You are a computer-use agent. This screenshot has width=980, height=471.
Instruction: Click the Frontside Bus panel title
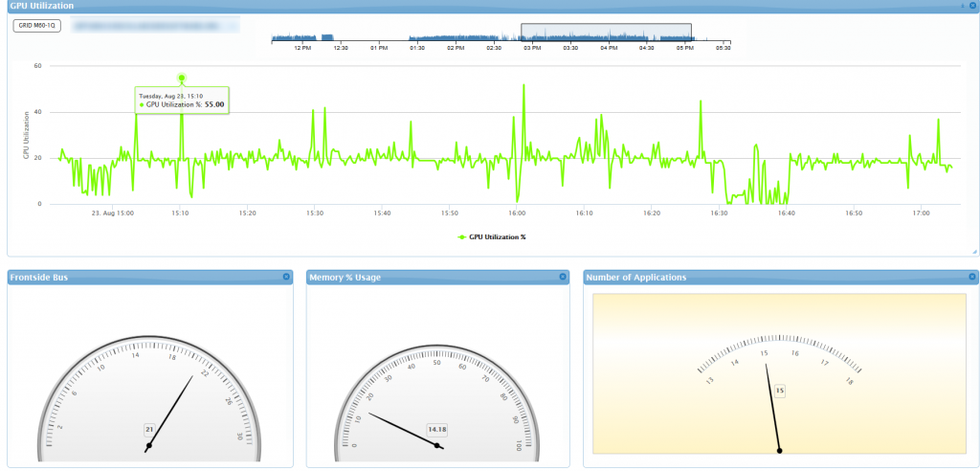[x=38, y=277]
